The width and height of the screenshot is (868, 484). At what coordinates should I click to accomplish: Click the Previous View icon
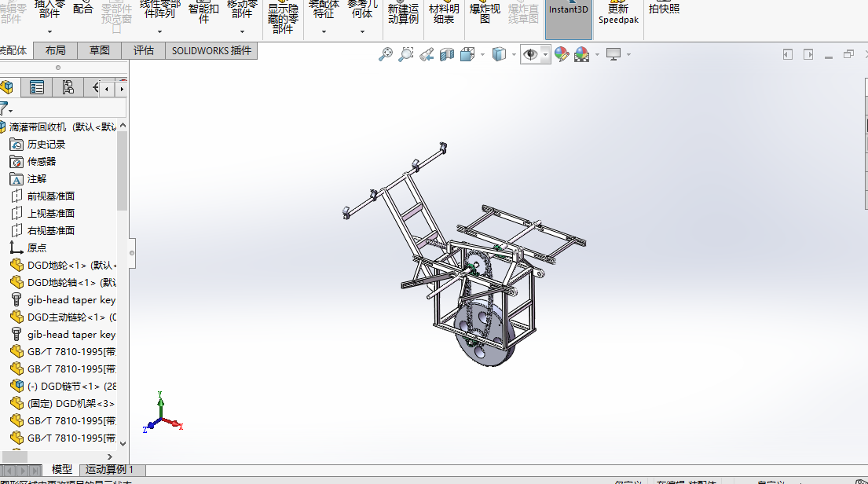pos(427,54)
